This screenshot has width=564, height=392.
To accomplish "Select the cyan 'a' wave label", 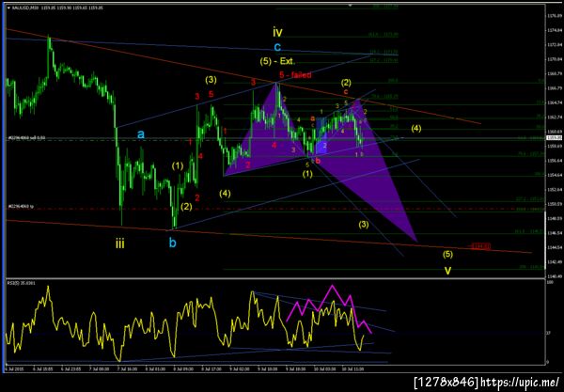I will click(x=141, y=134).
